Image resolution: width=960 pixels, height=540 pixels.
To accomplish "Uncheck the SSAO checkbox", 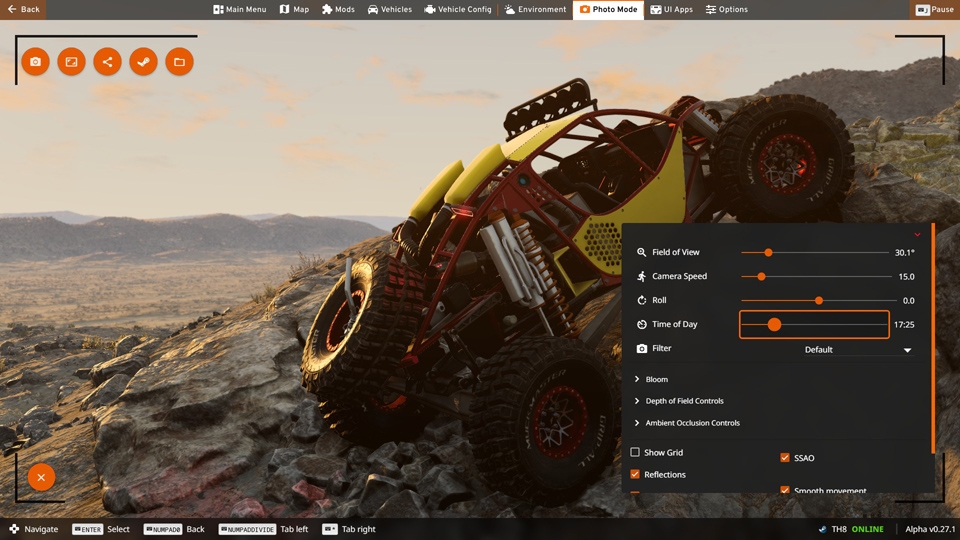I will tap(785, 457).
